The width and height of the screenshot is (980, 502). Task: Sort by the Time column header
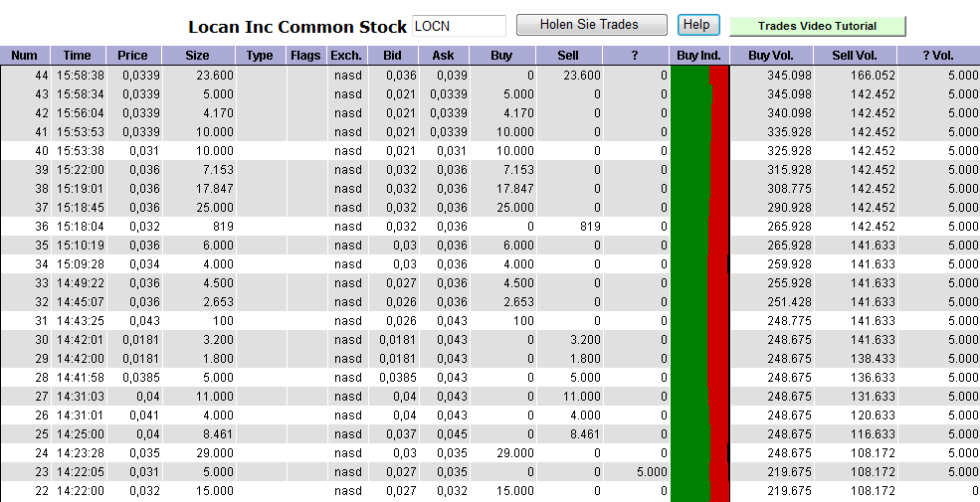(x=77, y=56)
